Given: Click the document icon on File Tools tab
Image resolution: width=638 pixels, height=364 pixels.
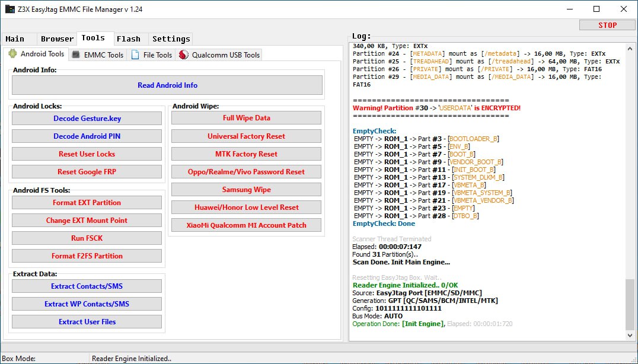Looking at the screenshot, I should [135, 55].
